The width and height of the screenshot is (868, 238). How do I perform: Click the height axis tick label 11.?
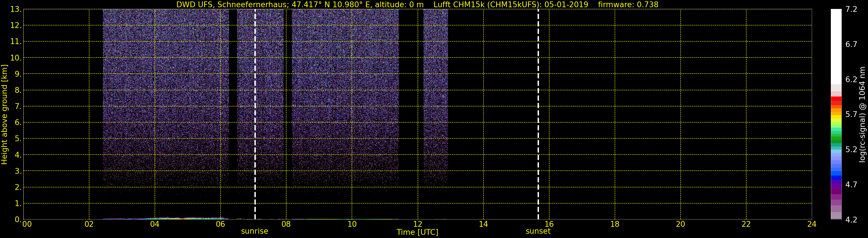(x=16, y=42)
